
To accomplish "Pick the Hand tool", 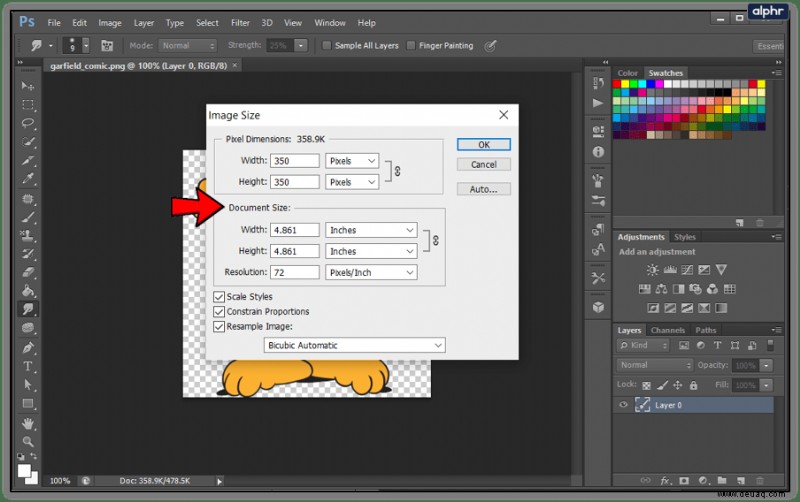I will point(28,423).
